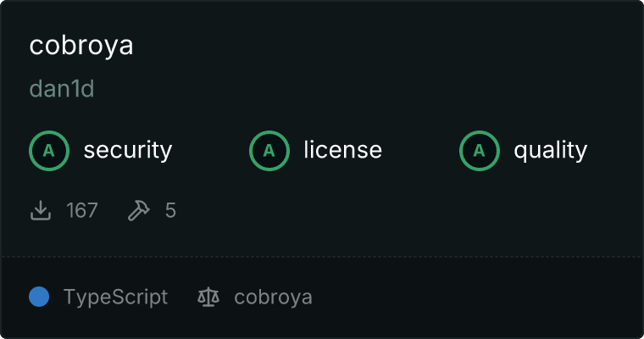
Task: Click the 167 downloads count
Action: point(82,210)
